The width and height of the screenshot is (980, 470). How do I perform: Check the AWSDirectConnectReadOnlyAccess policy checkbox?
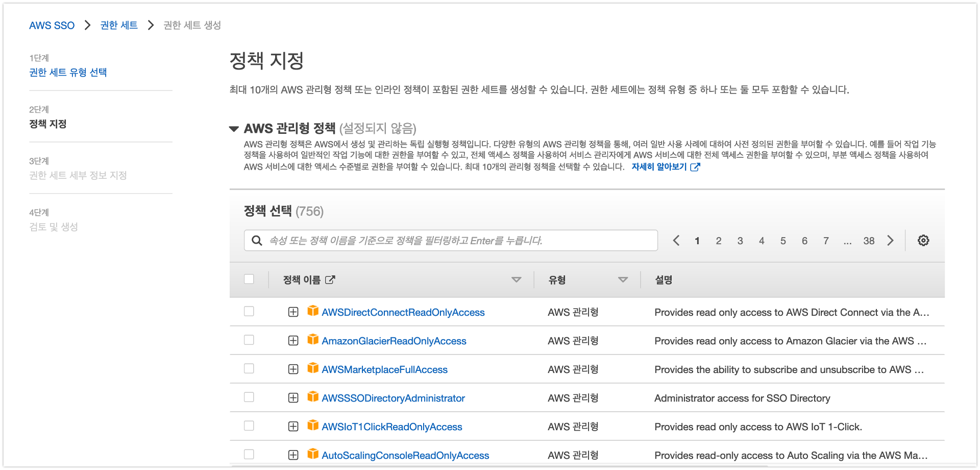pos(249,311)
